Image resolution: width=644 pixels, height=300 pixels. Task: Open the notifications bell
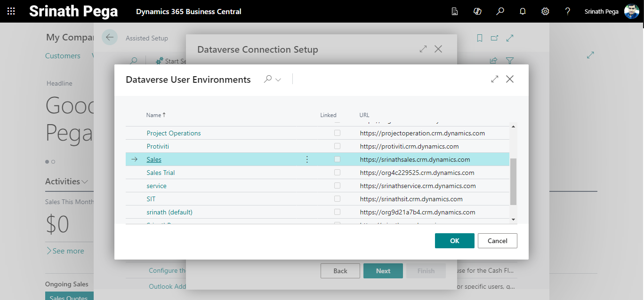[523, 11]
